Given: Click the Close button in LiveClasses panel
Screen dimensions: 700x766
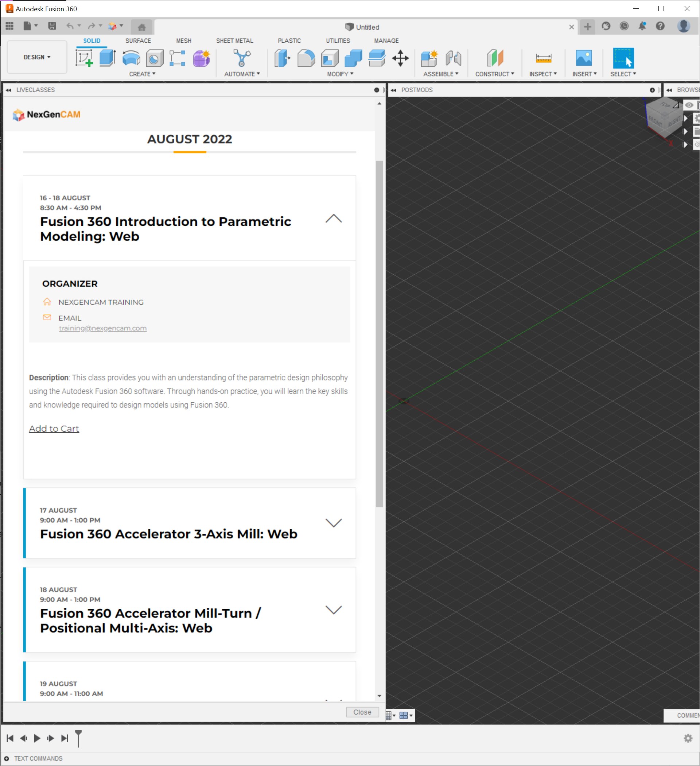Looking at the screenshot, I should pos(362,712).
